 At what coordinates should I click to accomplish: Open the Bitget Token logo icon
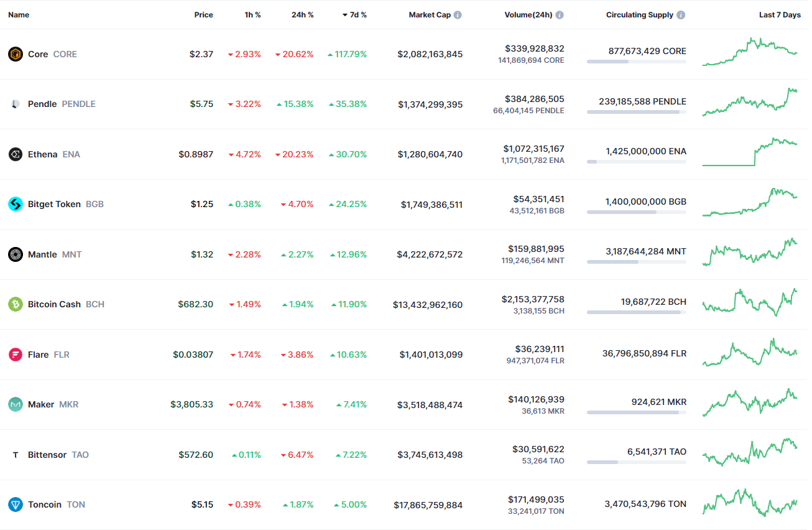pos(16,204)
